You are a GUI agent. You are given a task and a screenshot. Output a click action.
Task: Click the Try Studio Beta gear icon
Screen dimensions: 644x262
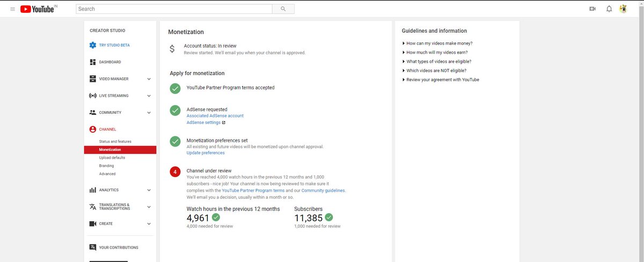93,45
